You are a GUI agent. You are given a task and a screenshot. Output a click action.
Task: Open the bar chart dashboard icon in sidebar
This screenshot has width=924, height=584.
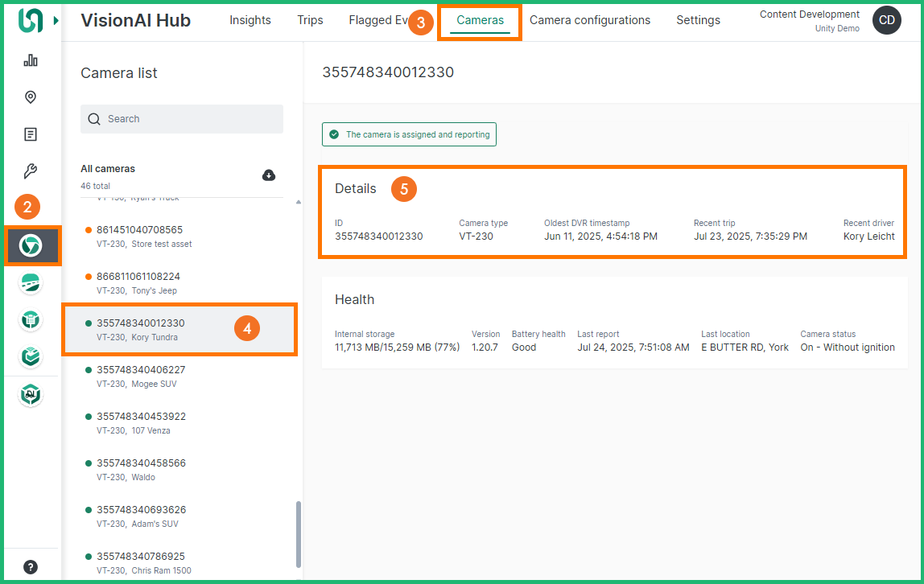[31, 60]
